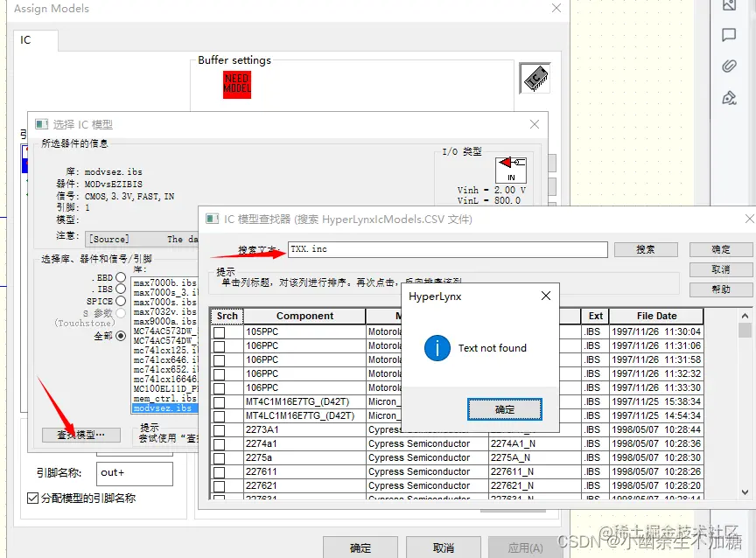Screen dimensions: 756x558
Task: Click the IC chip icon beside Buffer settings
Action: (x=535, y=78)
